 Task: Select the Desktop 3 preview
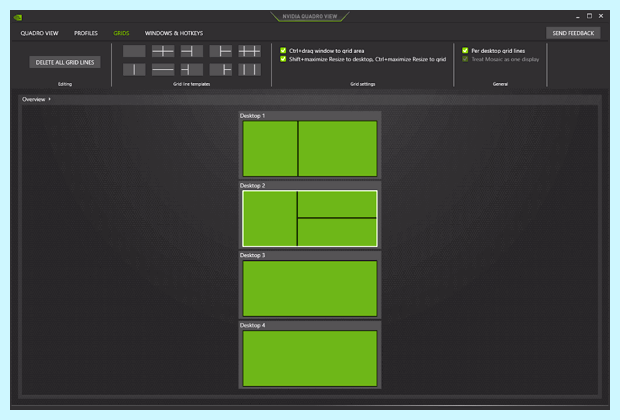pos(310,288)
